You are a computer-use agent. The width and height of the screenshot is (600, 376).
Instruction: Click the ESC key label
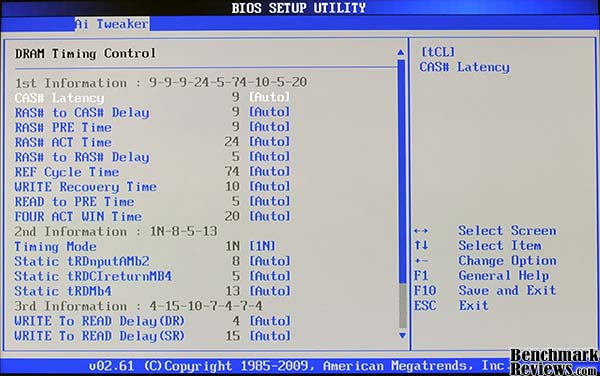point(425,306)
